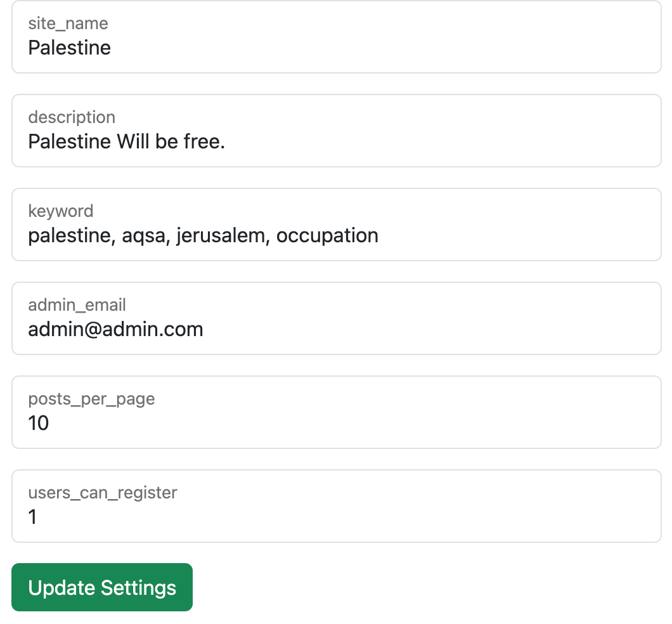
Task: Click the word 'occupation' in keyword field
Action: click(x=327, y=236)
